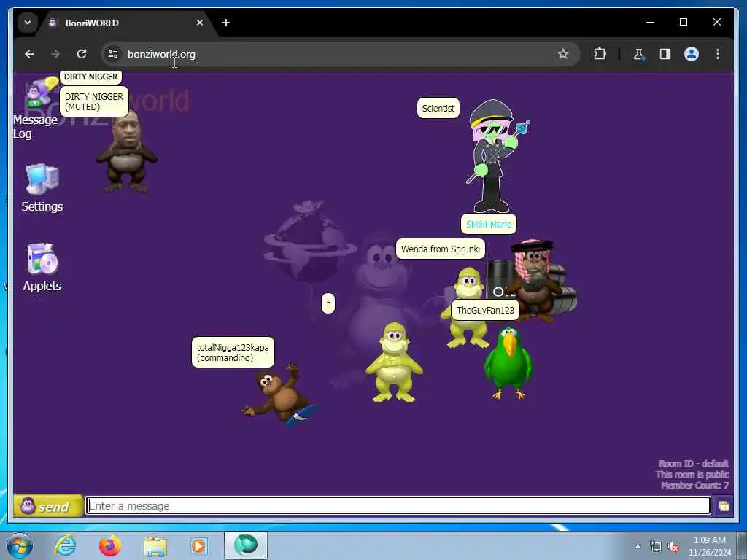Open the Applets disc icon
The height and width of the screenshot is (560, 747).
click(x=42, y=259)
